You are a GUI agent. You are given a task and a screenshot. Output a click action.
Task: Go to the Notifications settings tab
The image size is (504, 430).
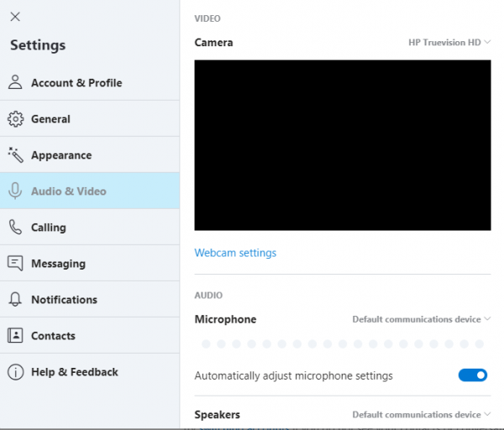click(x=64, y=299)
